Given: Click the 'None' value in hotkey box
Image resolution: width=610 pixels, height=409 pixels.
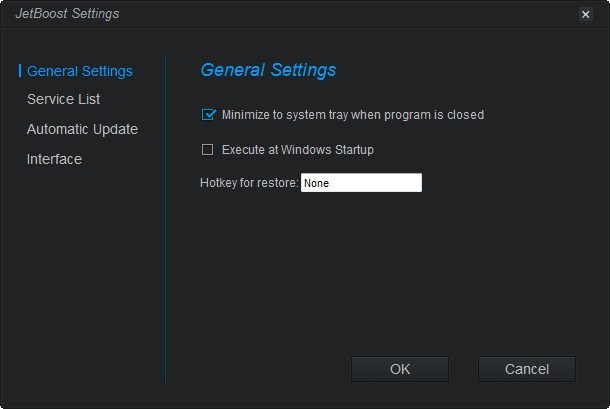Looking at the screenshot, I should click(317, 183).
